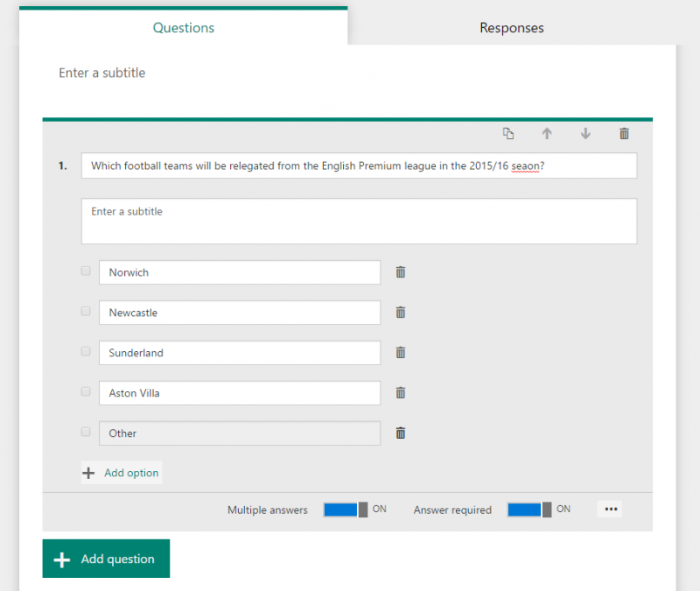Click Add option to create a new choice
Image resolution: width=700 pixels, height=591 pixels.
pyautogui.click(x=121, y=473)
